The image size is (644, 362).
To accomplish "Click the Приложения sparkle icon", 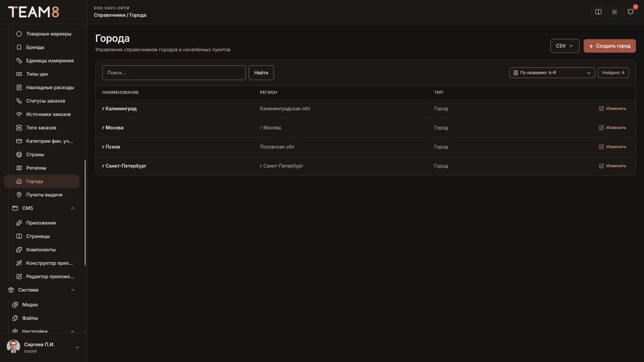I will tap(19, 223).
